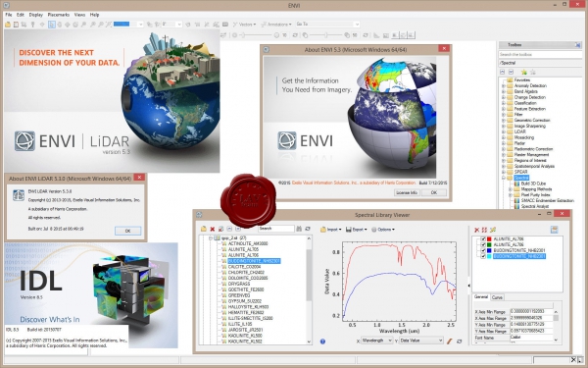Click the refresh icon right of the binoculars

click(x=308, y=229)
